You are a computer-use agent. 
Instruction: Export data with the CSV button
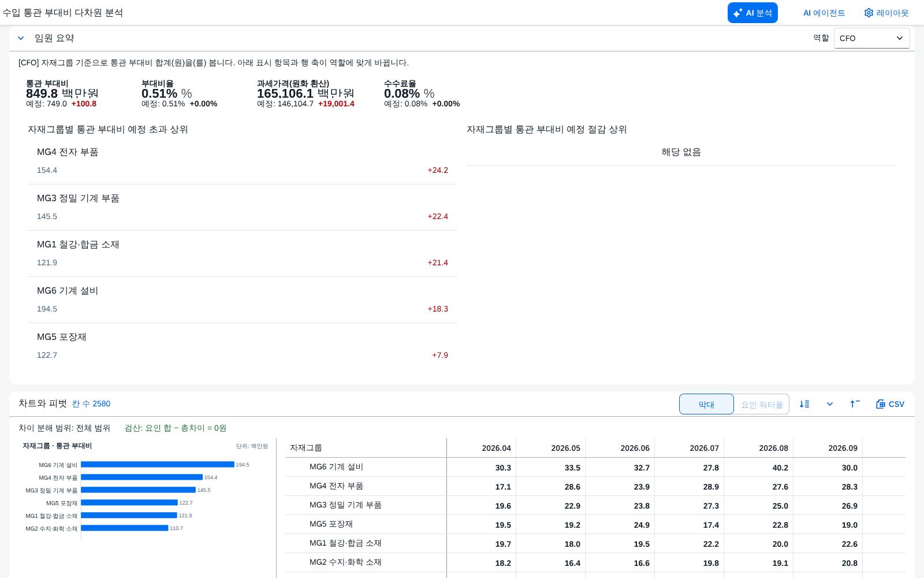click(890, 404)
